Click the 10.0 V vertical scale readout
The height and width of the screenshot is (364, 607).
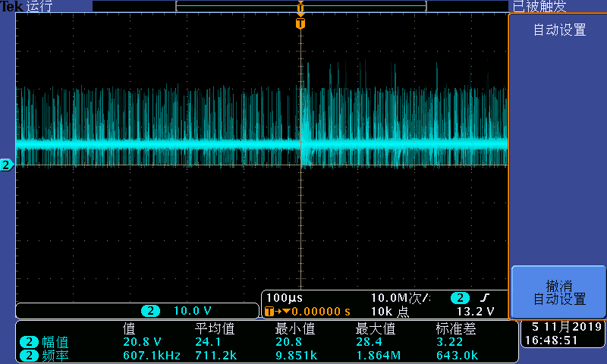coord(193,311)
